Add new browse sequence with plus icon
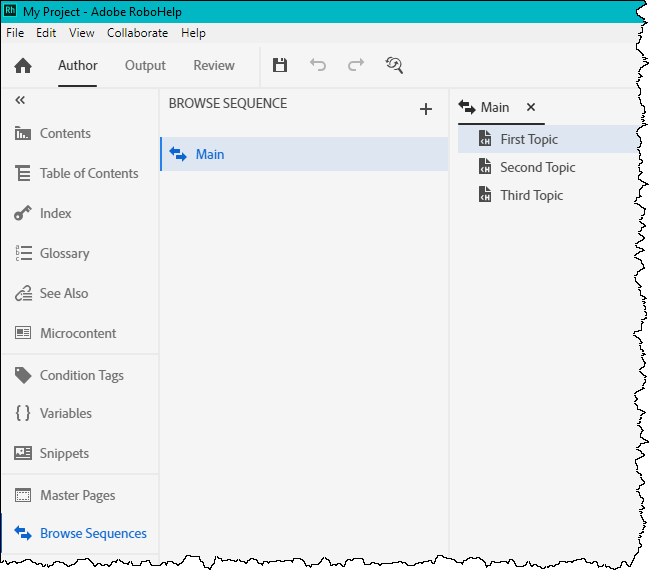 pyautogui.click(x=425, y=109)
